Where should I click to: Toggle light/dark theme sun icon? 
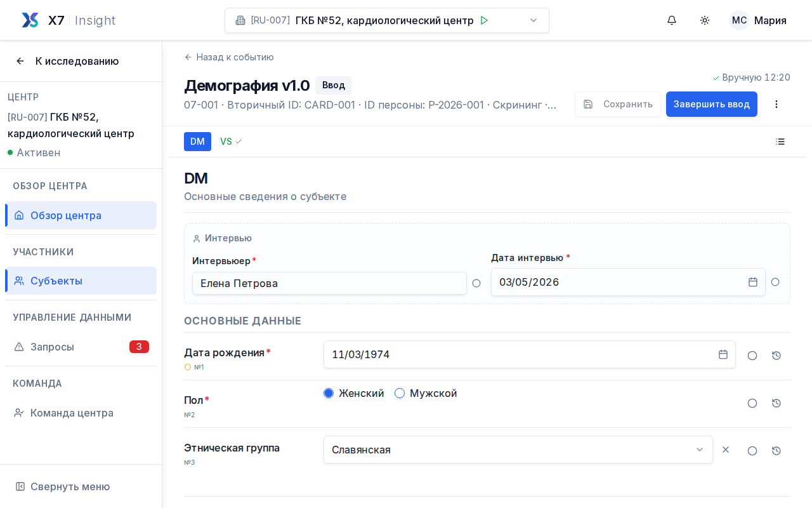[705, 20]
